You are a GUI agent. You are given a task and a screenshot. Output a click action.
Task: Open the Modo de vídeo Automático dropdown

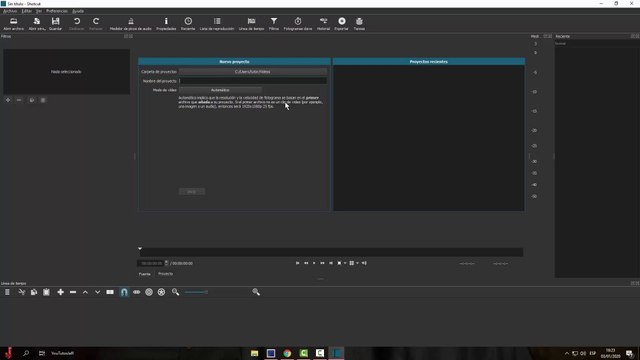tap(220, 90)
